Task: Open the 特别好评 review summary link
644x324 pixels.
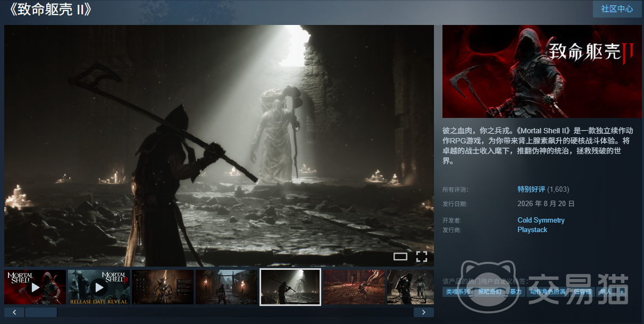Action: tap(531, 190)
